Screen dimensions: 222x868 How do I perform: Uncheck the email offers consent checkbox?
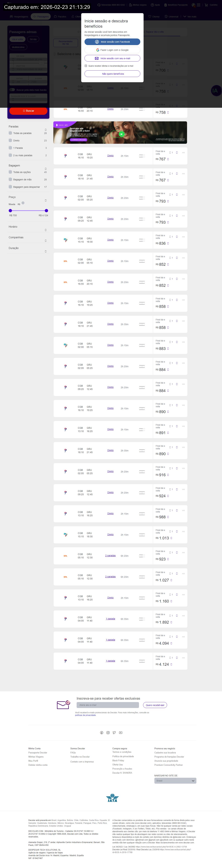86,66
